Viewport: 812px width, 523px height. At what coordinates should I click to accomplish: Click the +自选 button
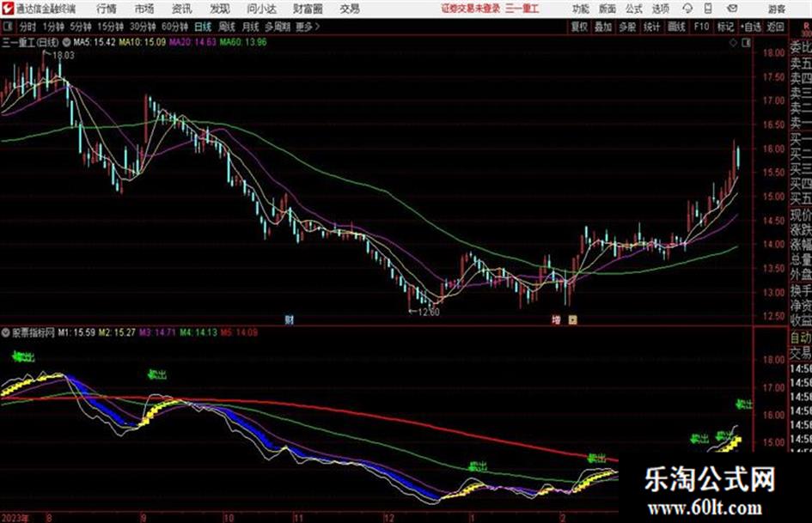(x=750, y=27)
